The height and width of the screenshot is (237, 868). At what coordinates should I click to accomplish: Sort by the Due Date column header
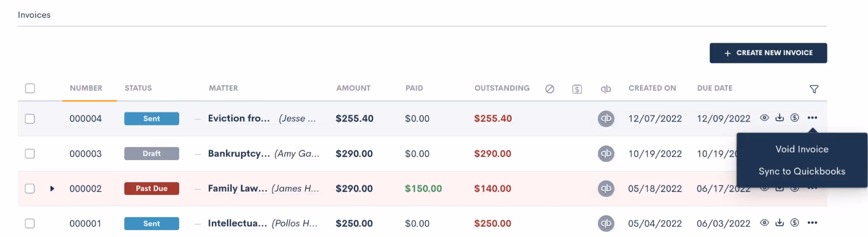coord(714,88)
